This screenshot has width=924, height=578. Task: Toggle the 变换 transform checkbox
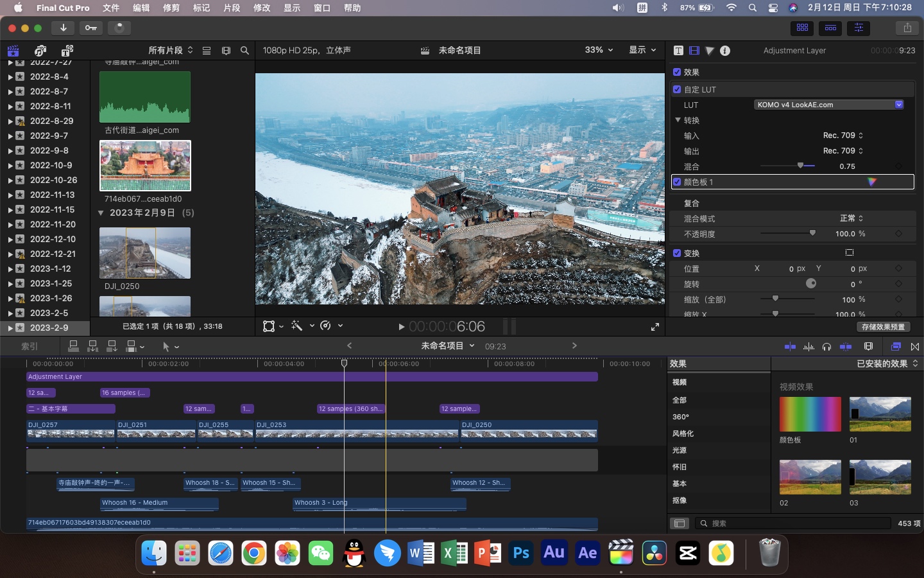(677, 253)
